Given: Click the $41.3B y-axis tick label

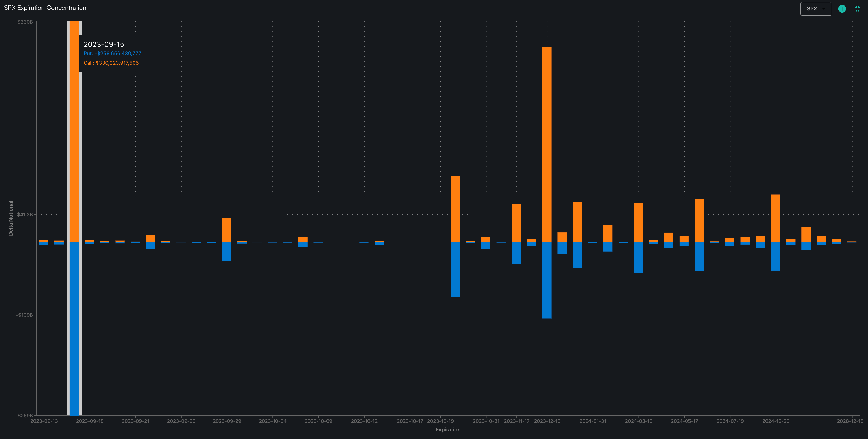Looking at the screenshot, I should [25, 214].
